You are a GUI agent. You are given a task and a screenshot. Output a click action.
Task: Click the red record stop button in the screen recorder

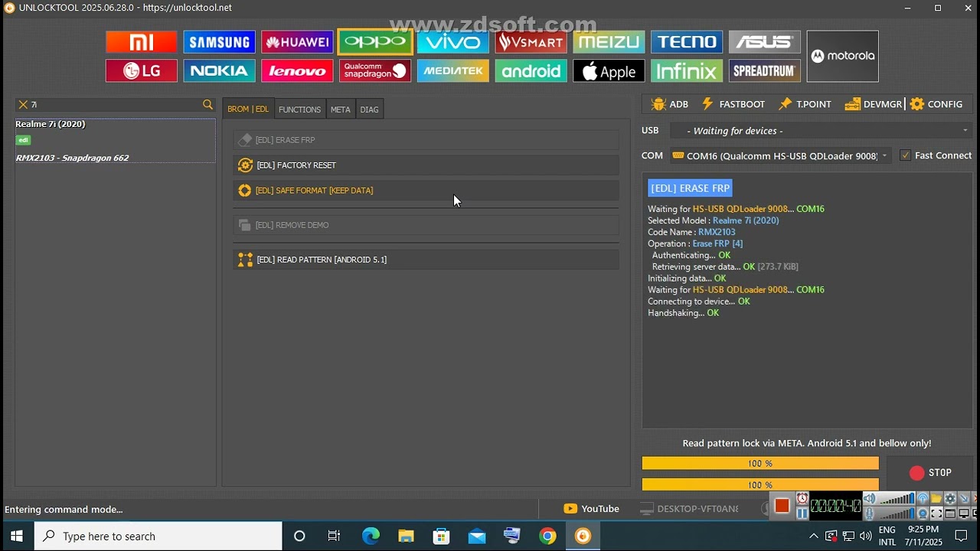pyautogui.click(x=782, y=506)
